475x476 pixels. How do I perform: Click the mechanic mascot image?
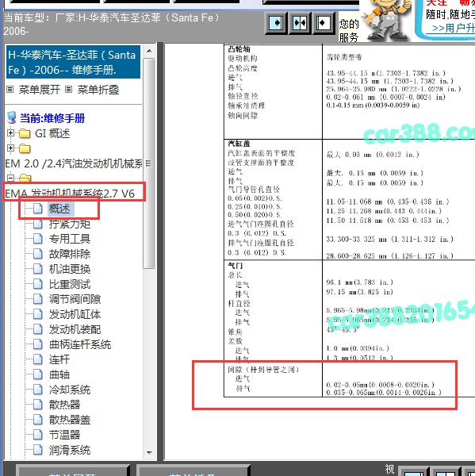[387, 20]
